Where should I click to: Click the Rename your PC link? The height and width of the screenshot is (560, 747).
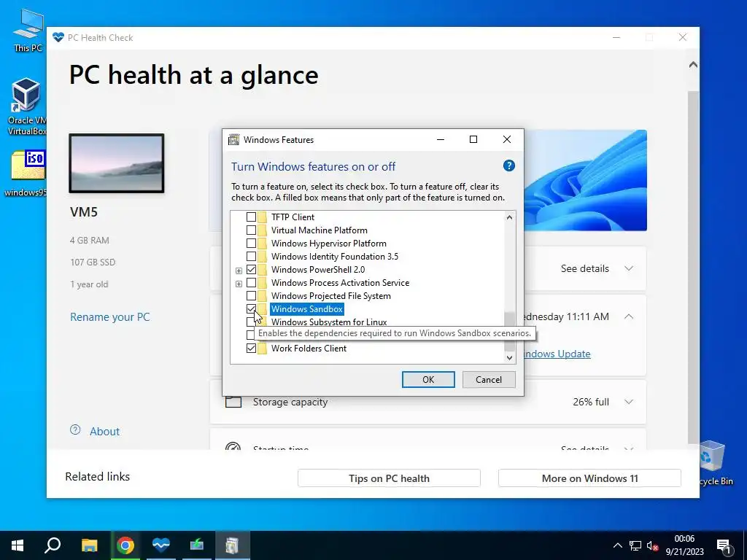(110, 316)
